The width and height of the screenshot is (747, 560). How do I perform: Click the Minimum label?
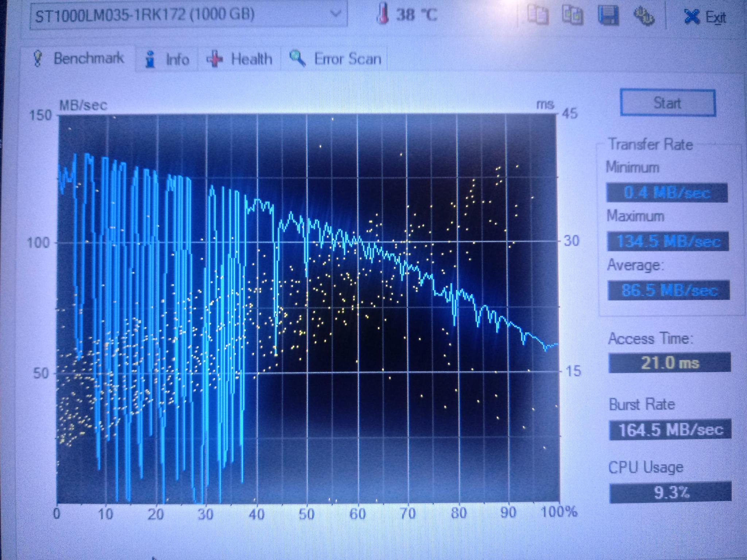coord(632,167)
